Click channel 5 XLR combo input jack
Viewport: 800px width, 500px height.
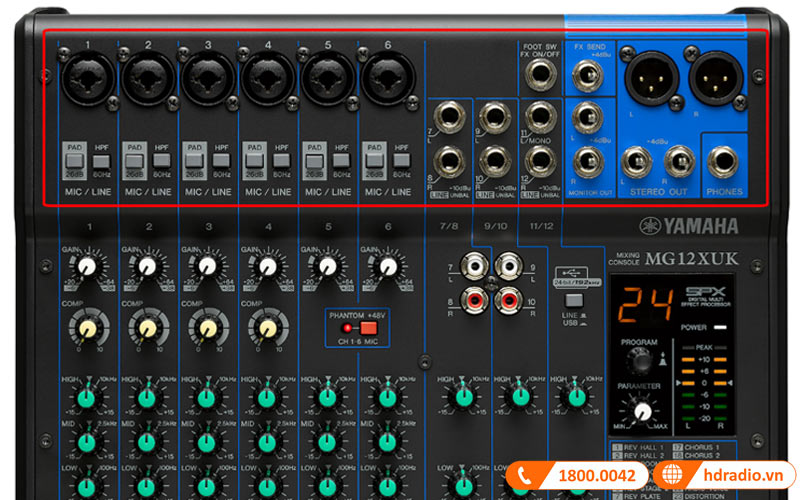coord(328,78)
